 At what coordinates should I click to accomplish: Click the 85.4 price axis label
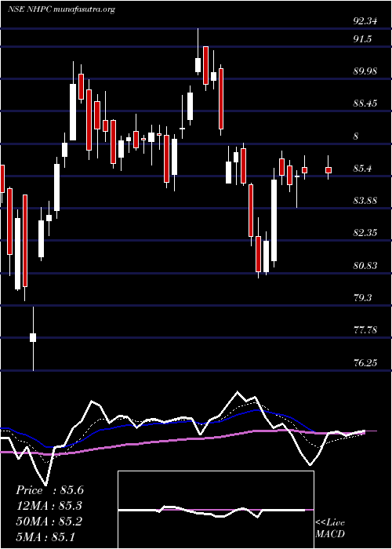click(362, 169)
